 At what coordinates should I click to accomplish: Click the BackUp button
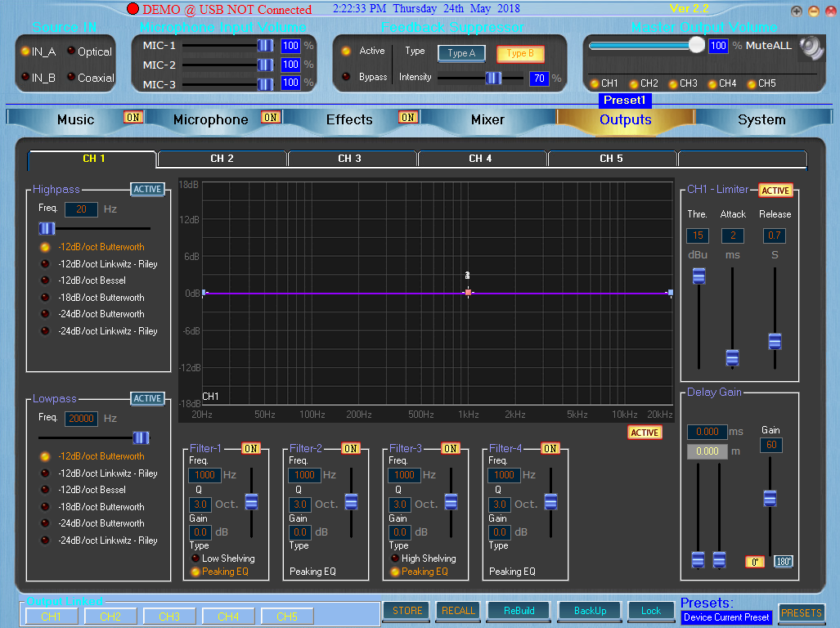[x=590, y=611]
